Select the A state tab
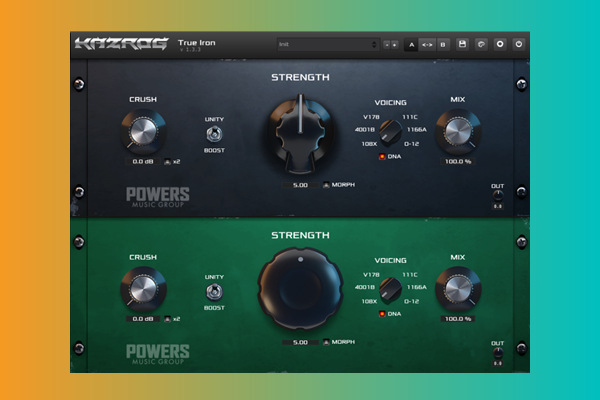 [411, 45]
